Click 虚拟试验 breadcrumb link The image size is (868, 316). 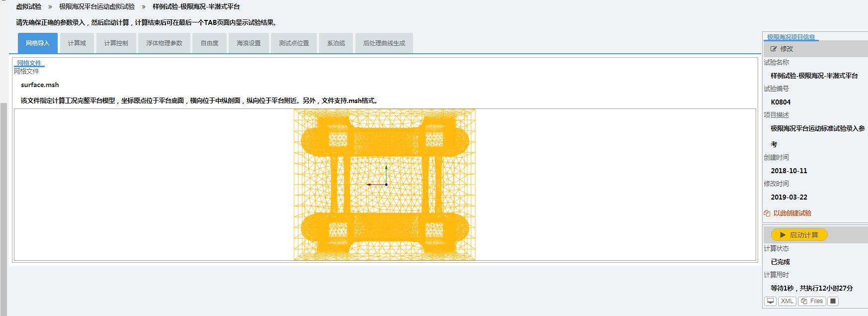coord(29,7)
